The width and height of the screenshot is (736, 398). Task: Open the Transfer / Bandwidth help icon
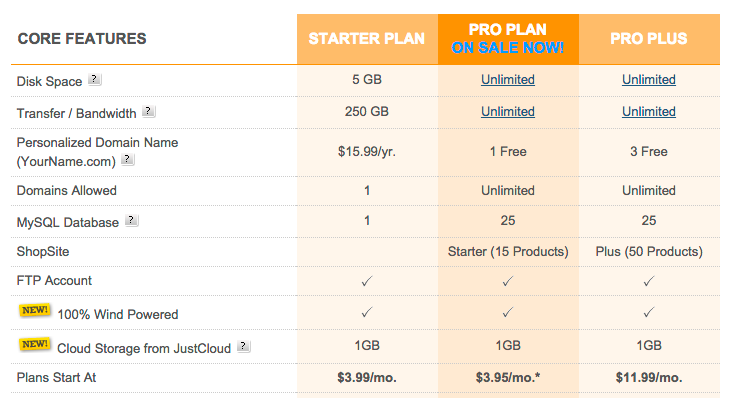click(x=149, y=111)
